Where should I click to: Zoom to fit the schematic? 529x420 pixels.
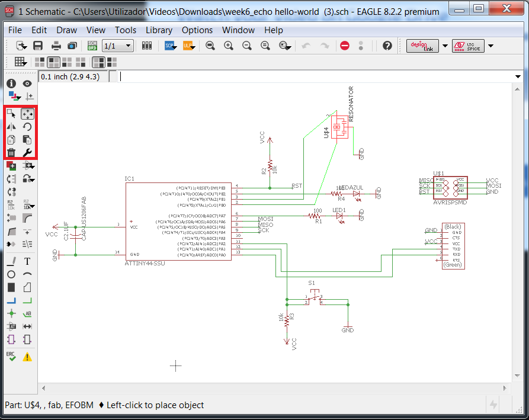click(210, 46)
